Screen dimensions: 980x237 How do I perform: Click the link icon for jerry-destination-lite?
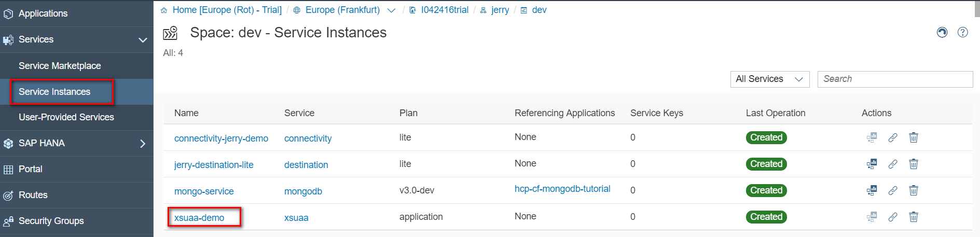click(x=892, y=164)
